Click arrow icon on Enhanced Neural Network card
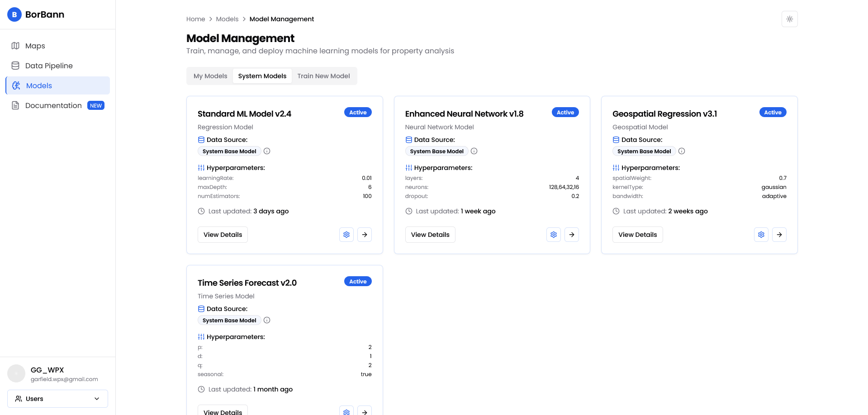 [x=571, y=235]
